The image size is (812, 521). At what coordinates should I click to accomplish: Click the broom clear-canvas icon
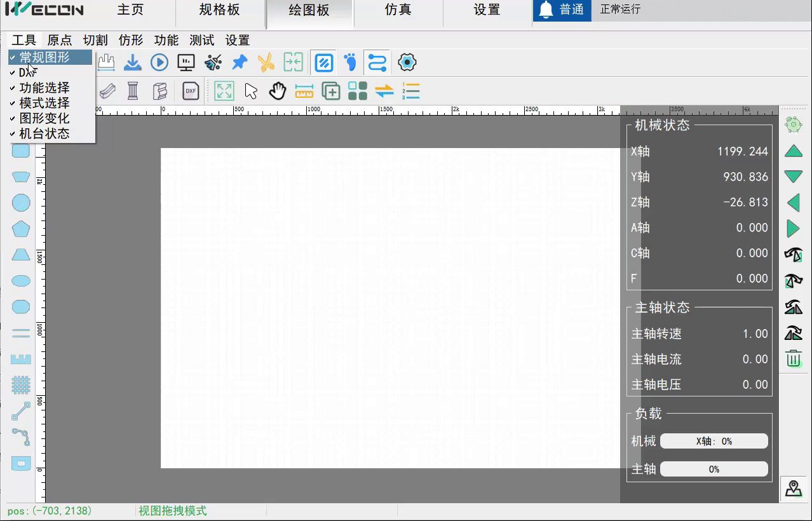(212, 62)
